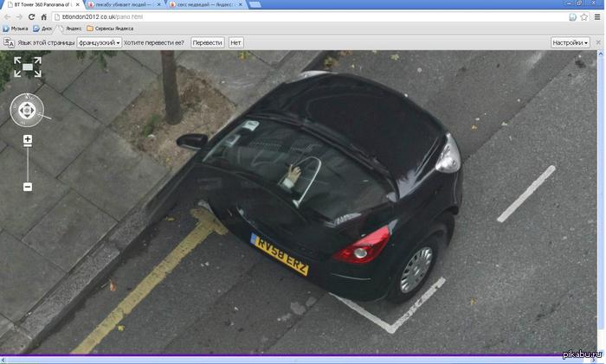
Task: Go back to the previous page
Action: 7,16
